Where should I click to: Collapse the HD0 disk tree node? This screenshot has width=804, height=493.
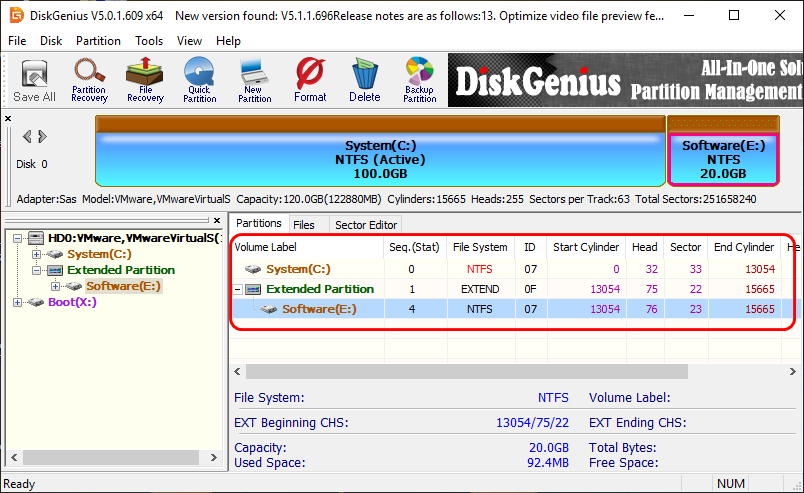[x=17, y=239]
